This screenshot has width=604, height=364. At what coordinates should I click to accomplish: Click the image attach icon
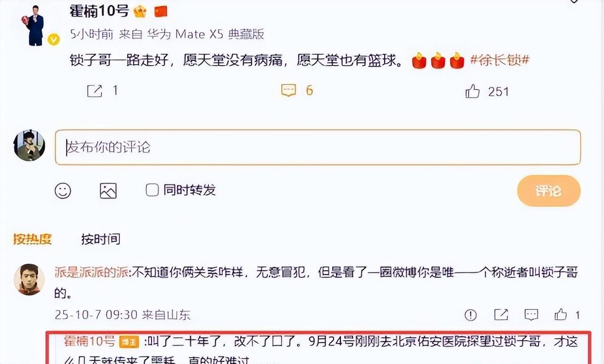tap(108, 190)
